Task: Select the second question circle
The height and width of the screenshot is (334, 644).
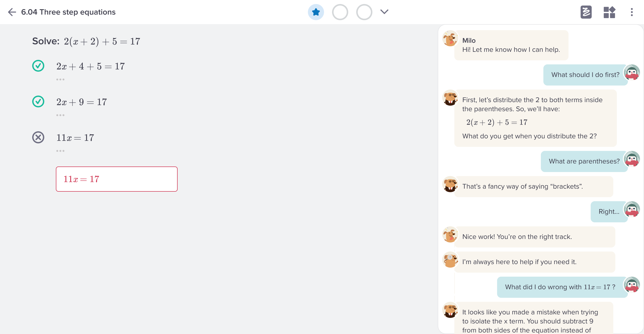Action: pos(340,12)
